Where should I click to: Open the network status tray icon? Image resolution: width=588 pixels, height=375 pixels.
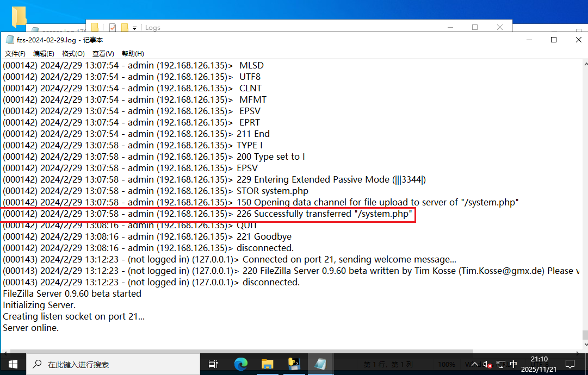click(x=500, y=364)
